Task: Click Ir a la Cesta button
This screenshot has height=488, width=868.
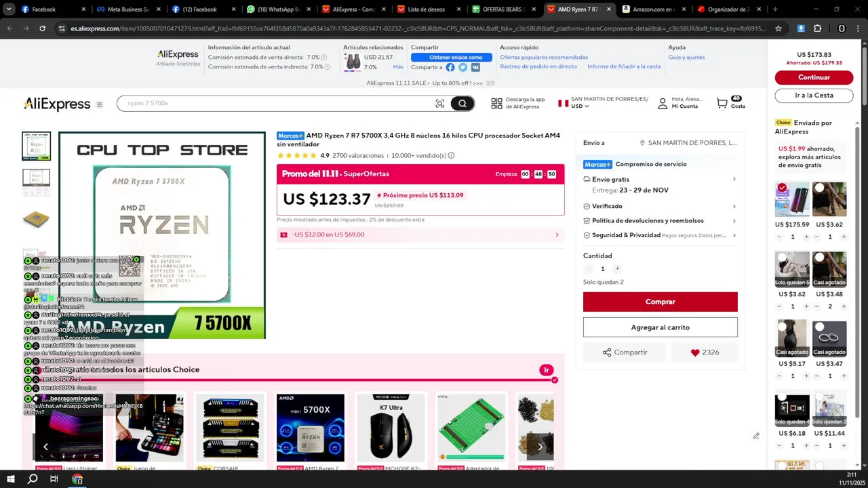Action: tap(814, 96)
